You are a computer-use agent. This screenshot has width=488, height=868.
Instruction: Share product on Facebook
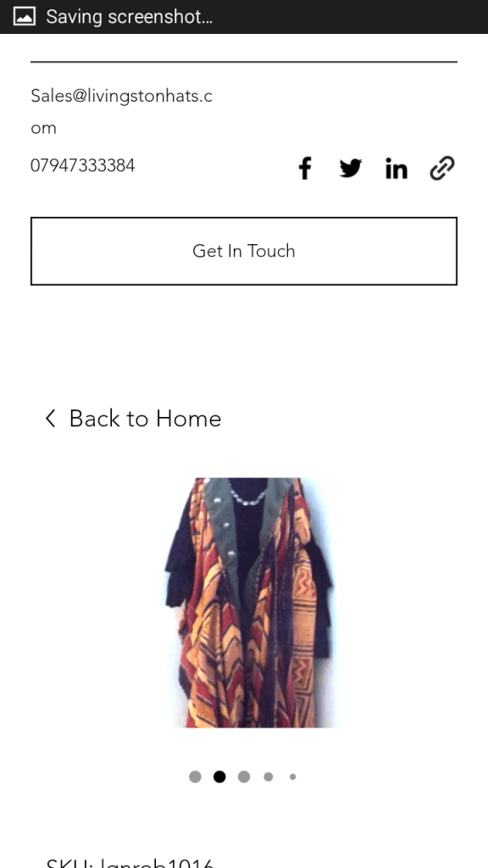pyautogui.click(x=305, y=169)
